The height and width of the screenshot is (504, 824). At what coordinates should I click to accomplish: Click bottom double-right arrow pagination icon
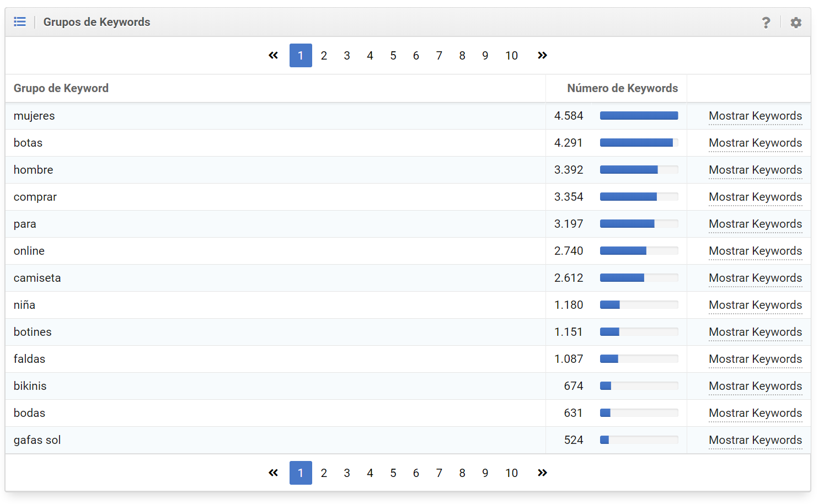click(x=542, y=473)
